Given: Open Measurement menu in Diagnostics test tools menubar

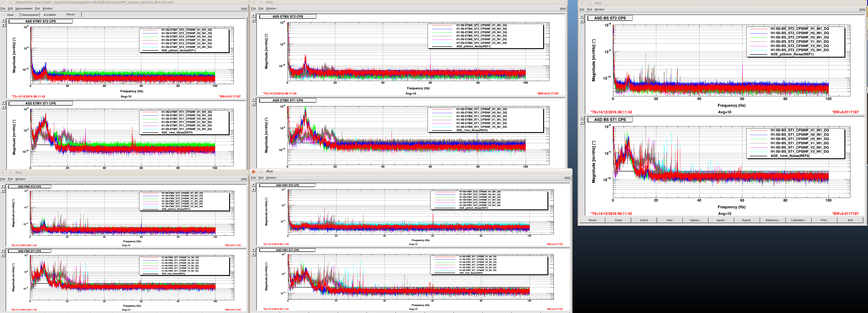Looking at the screenshot, I should tap(24, 8).
